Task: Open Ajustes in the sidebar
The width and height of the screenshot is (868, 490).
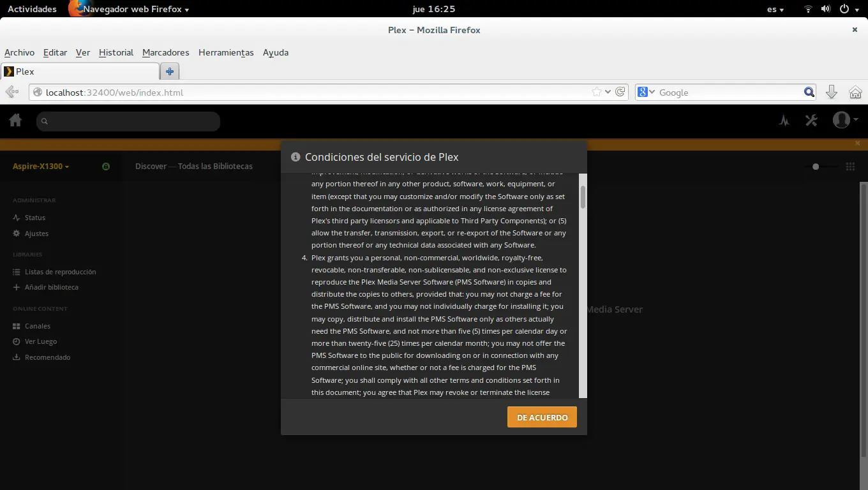Action: click(36, 234)
